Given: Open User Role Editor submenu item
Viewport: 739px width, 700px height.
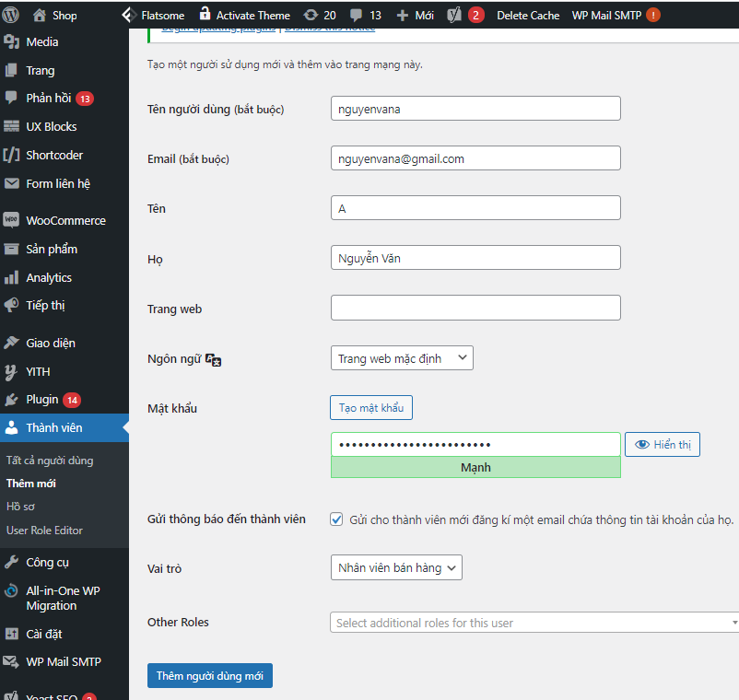Looking at the screenshot, I should pyautogui.click(x=44, y=531).
